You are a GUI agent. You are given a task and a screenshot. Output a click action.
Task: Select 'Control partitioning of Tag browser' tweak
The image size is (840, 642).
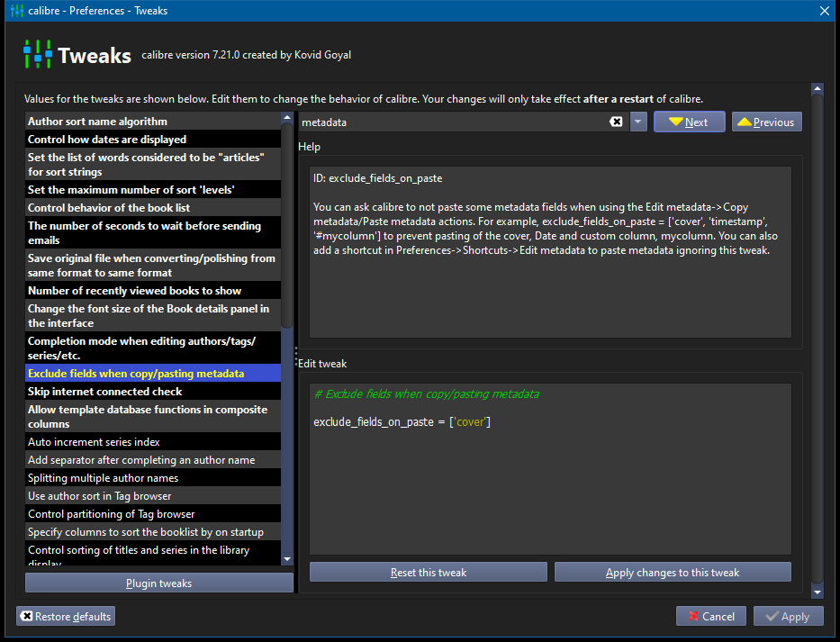[x=153, y=514]
